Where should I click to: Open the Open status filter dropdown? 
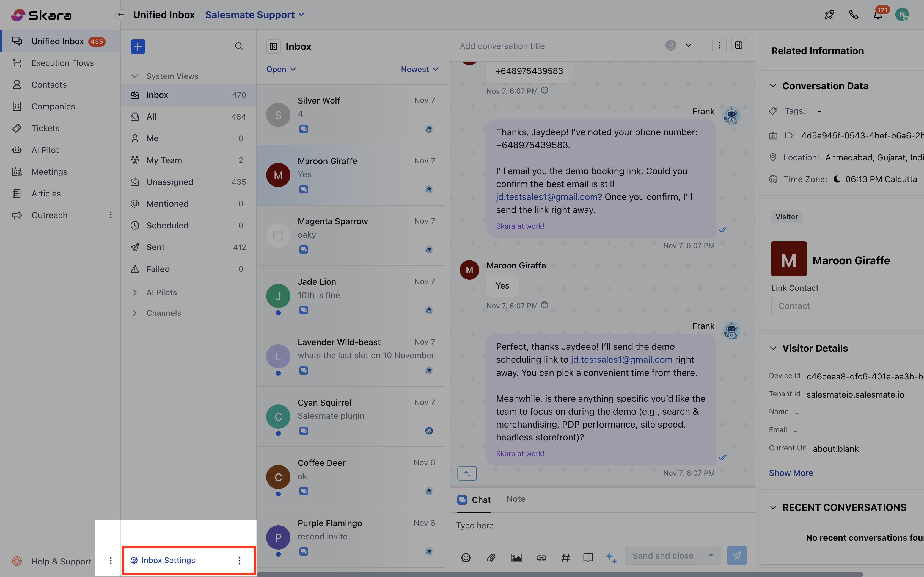[x=281, y=70]
